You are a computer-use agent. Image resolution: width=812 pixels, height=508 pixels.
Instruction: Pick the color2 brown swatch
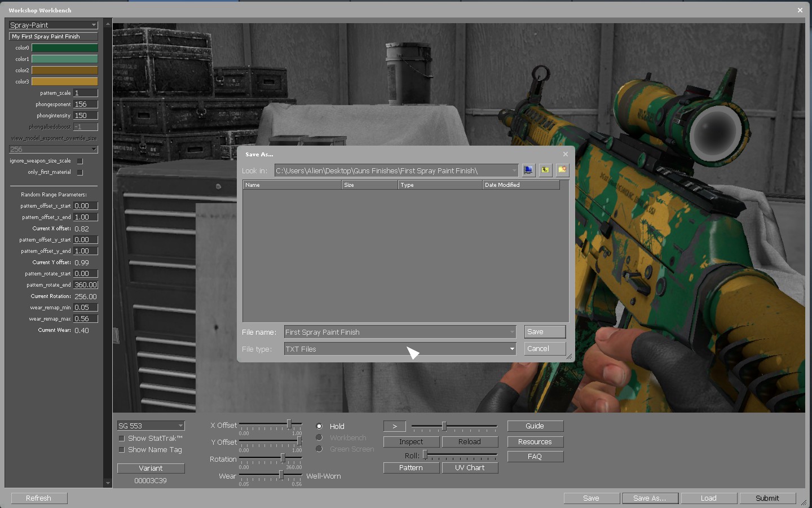(65, 71)
